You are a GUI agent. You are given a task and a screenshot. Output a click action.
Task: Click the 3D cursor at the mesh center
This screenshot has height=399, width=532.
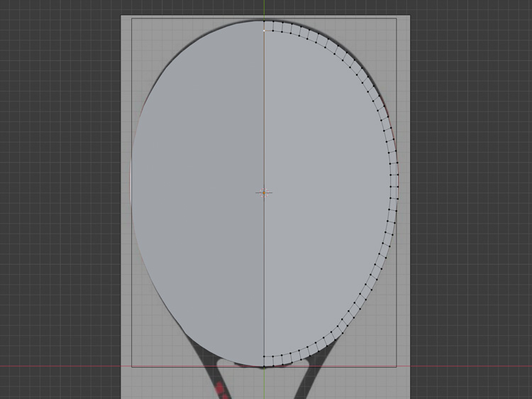(x=264, y=192)
